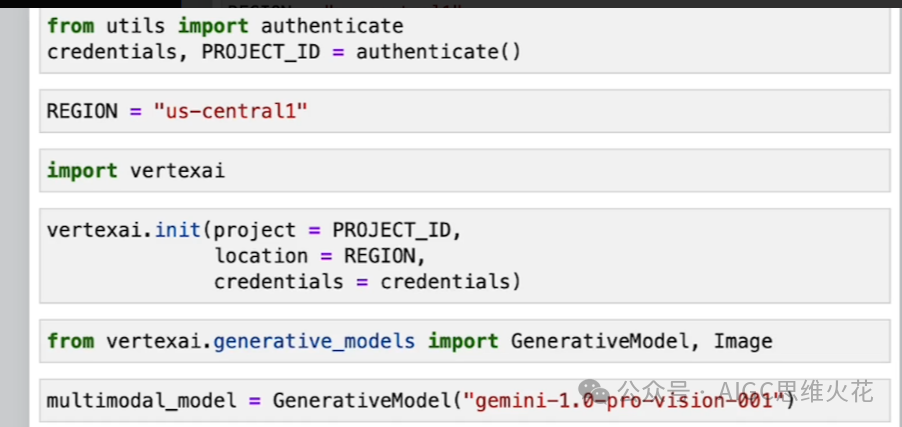
Task: Click the Image name in the import list
Action: pos(743,341)
